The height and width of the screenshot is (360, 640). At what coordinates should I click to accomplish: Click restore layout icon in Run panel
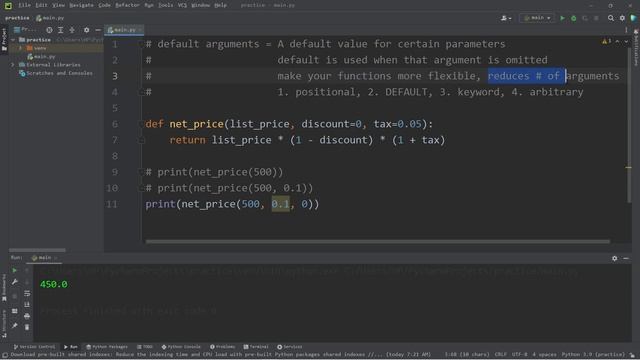point(14,311)
